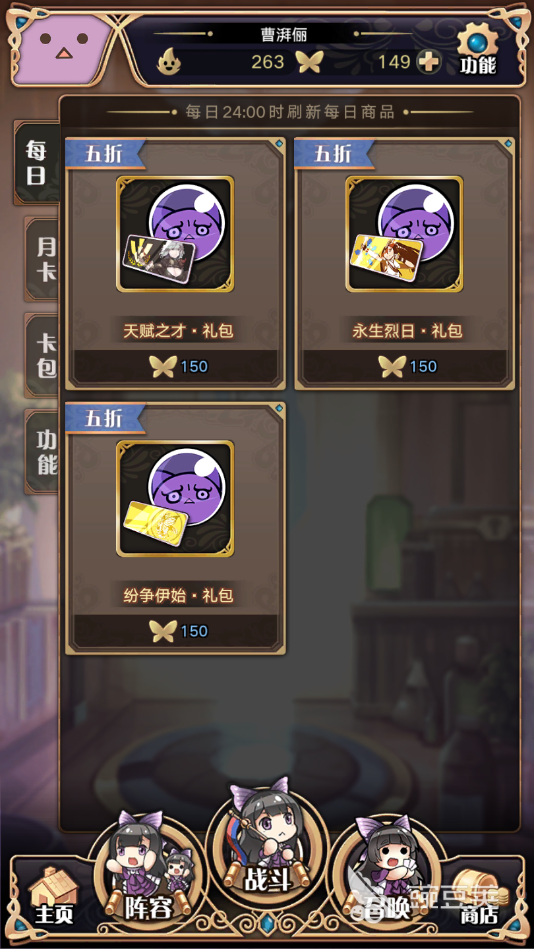Select the 永生烈日 gift pack image

[x=404, y=234]
